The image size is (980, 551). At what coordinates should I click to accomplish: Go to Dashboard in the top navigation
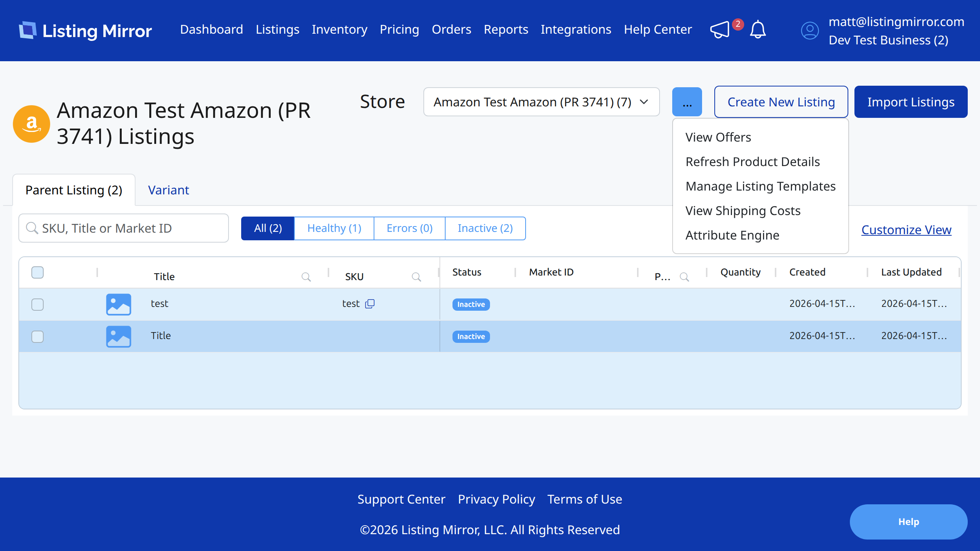(212, 29)
